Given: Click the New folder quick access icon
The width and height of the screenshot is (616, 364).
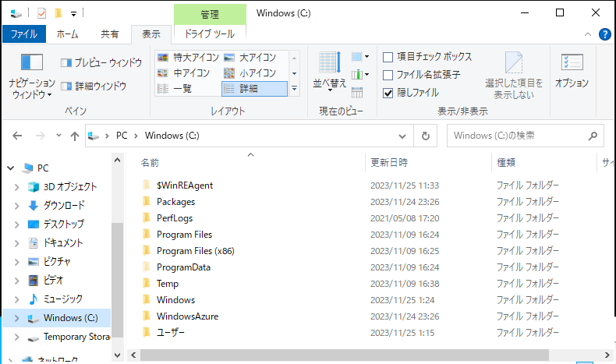Looking at the screenshot, I should point(58,14).
